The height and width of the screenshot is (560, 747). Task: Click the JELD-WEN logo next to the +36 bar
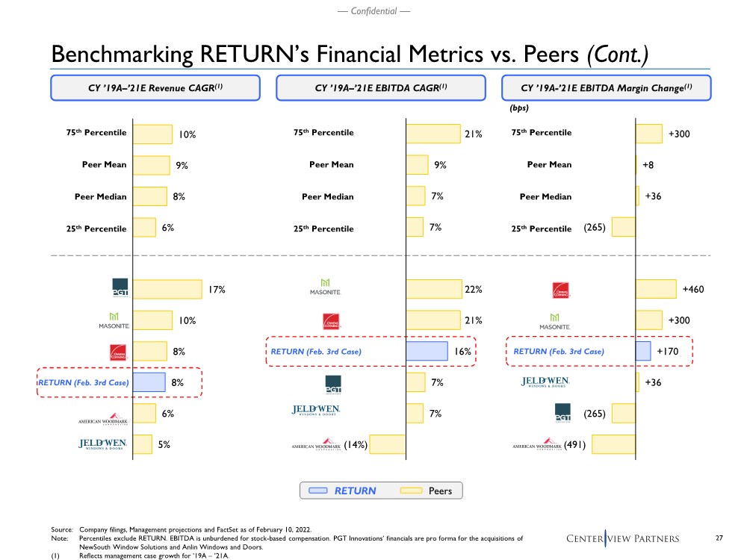click(x=545, y=383)
